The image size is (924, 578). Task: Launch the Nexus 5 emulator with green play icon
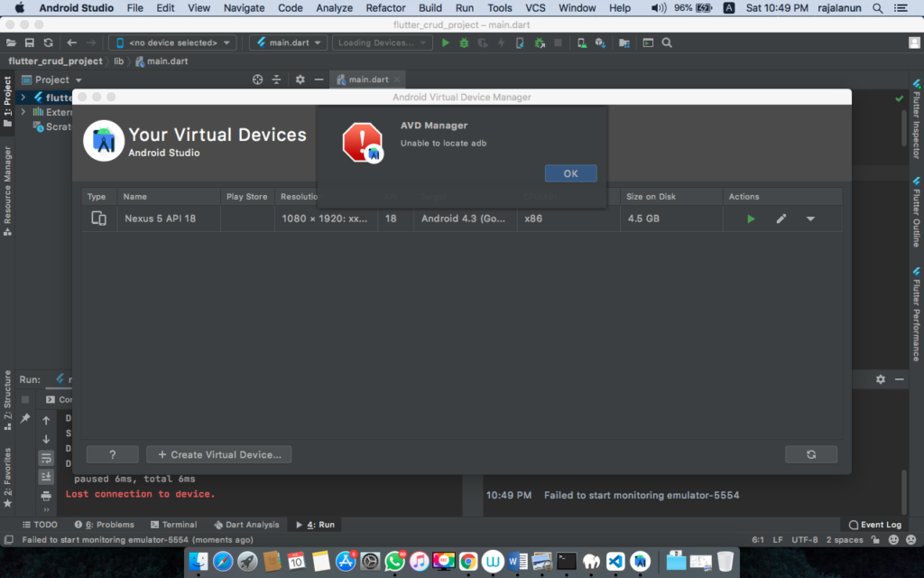point(750,218)
